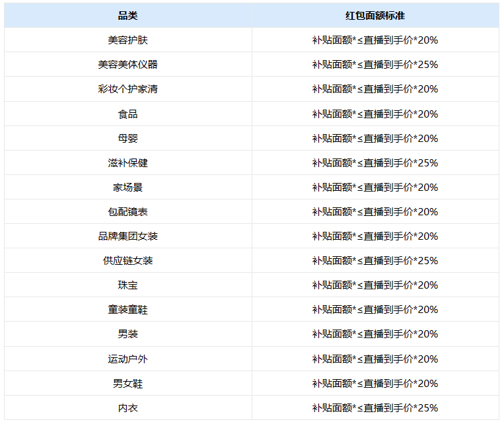Click the subsidy standard for 家场景

click(x=375, y=188)
